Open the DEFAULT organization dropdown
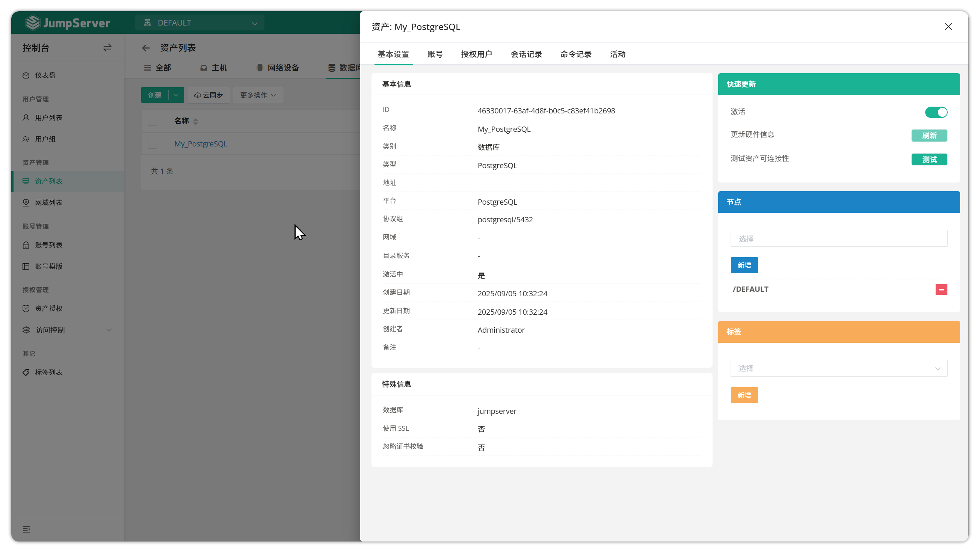Viewport: 980px width, 549px height. (200, 23)
